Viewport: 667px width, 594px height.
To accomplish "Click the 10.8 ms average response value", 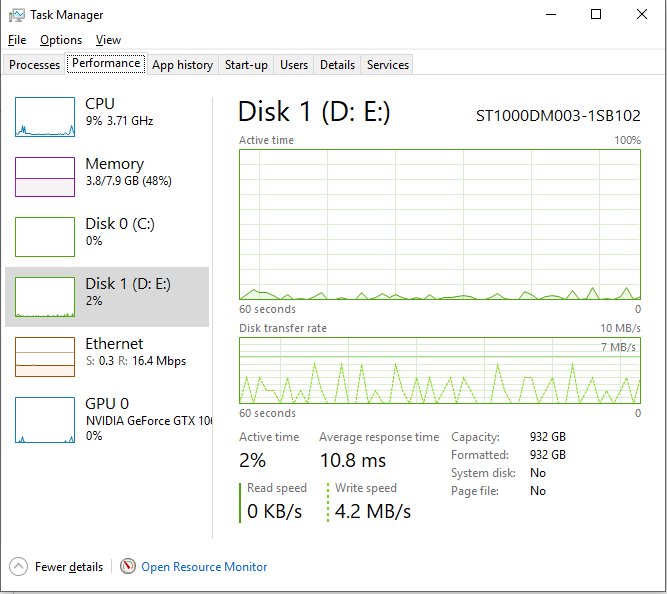I will coord(353,460).
